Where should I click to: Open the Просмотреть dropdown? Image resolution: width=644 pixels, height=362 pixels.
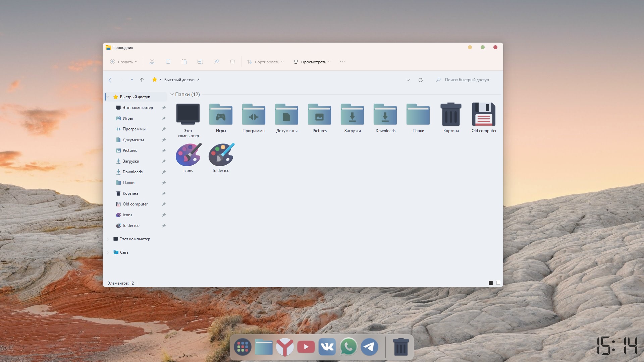312,62
